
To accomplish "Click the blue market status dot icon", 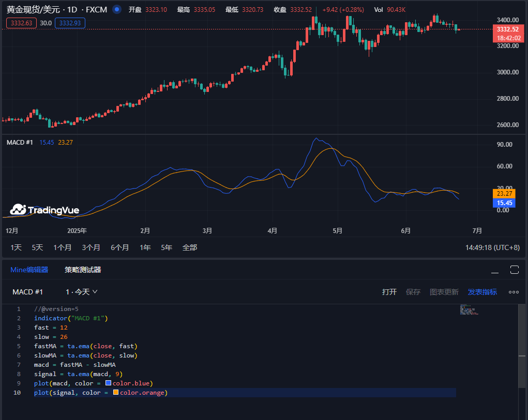I will pos(117,9).
